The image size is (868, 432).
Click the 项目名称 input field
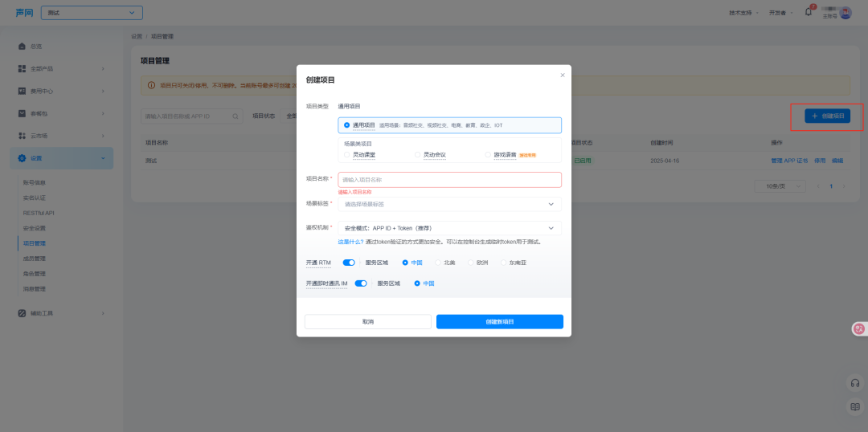[x=449, y=180]
